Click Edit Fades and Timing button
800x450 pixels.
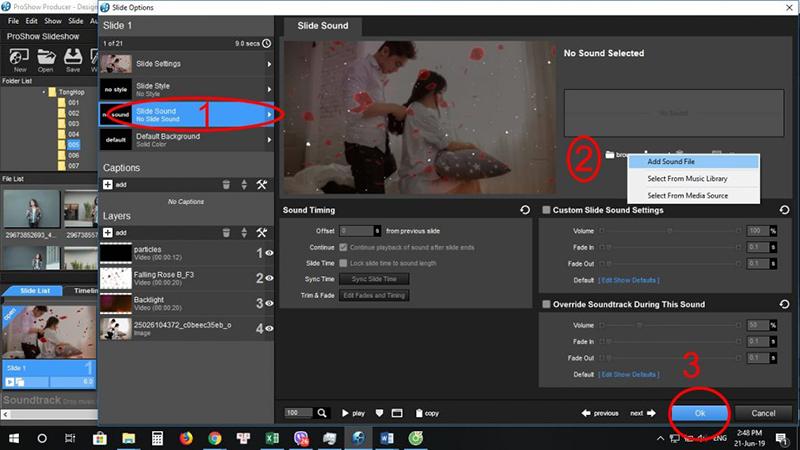coord(374,295)
